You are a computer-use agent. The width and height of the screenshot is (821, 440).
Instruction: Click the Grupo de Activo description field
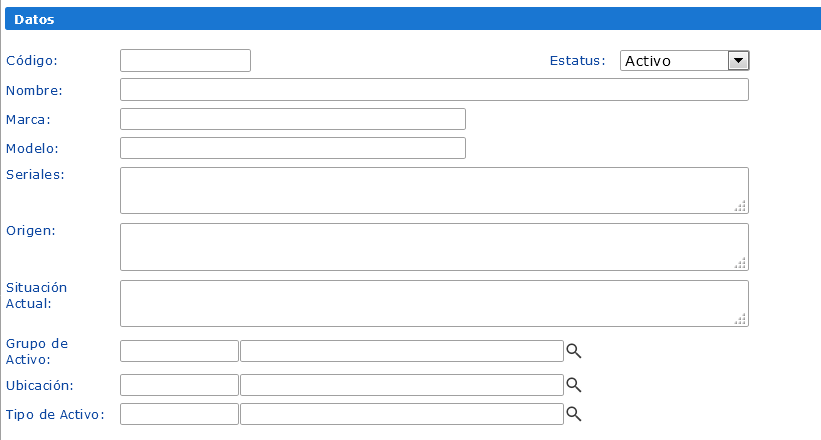tap(402, 351)
